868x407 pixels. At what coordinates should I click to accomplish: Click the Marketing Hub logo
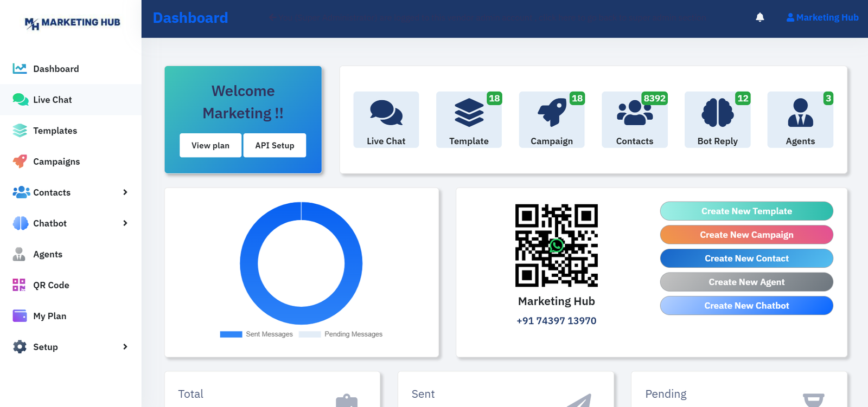pyautogui.click(x=72, y=23)
